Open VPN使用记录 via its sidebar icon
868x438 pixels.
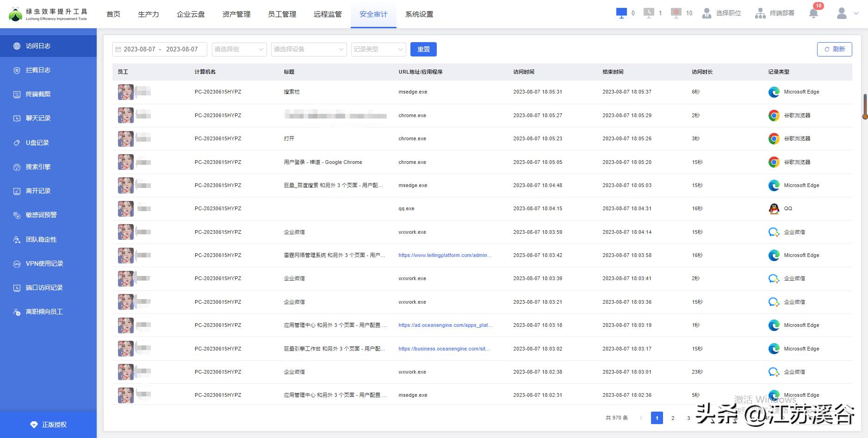coord(17,263)
